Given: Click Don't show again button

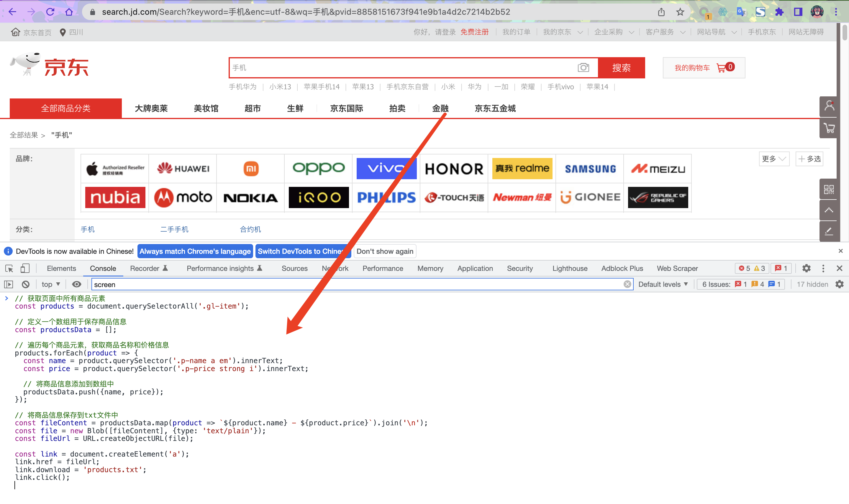Looking at the screenshot, I should click(x=385, y=251).
